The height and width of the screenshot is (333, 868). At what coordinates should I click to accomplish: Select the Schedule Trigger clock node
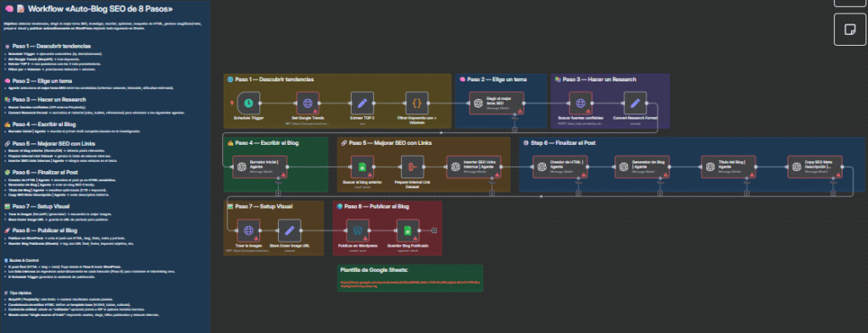point(249,103)
